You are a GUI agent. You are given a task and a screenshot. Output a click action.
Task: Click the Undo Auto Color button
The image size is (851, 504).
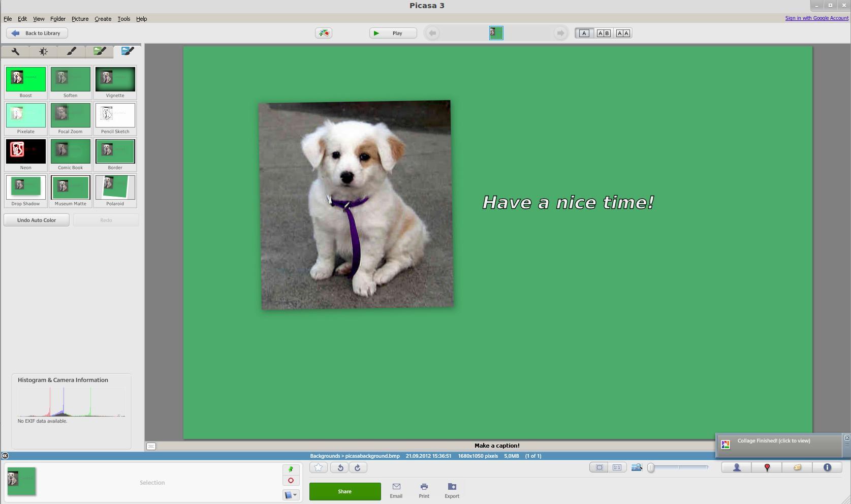[x=37, y=220]
